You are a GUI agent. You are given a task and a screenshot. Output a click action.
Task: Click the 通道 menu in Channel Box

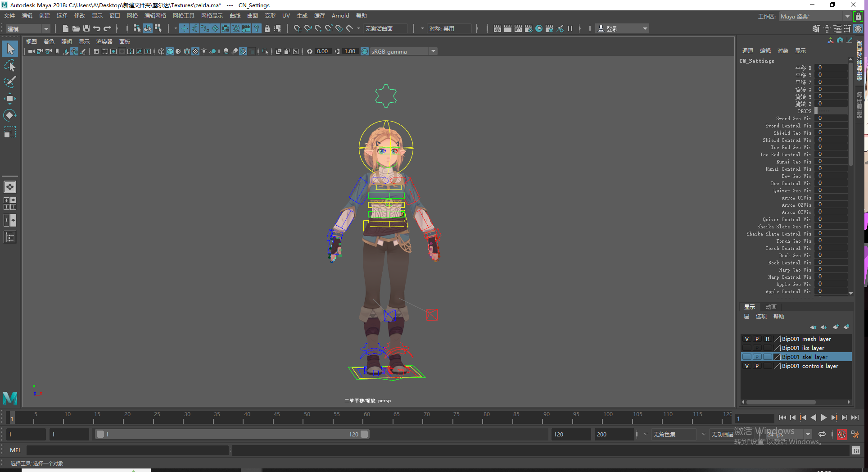(747, 50)
